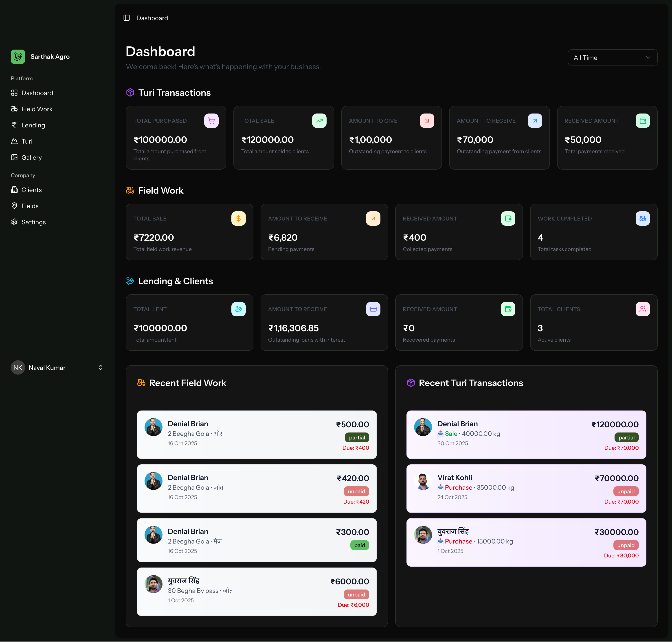Navigate to Clients page
The image size is (672, 642).
coord(31,190)
